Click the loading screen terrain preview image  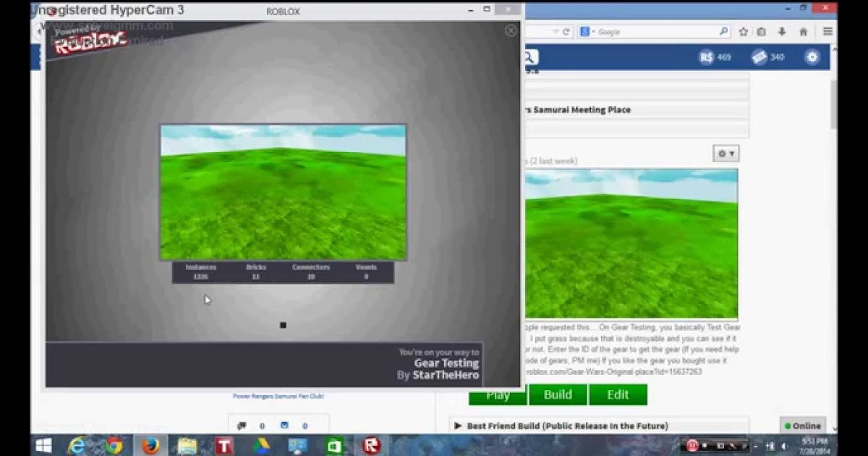[x=283, y=192]
